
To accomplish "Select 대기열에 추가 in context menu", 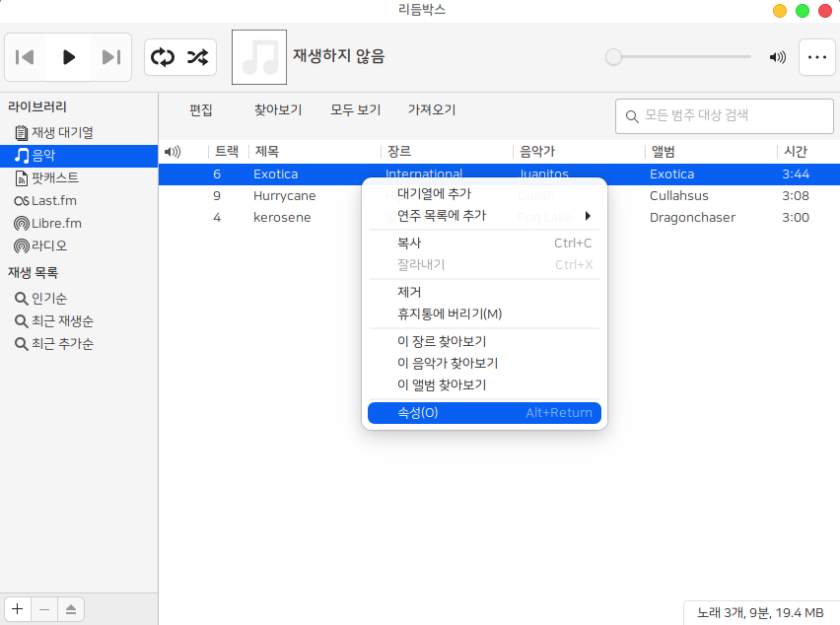I will coord(434,193).
